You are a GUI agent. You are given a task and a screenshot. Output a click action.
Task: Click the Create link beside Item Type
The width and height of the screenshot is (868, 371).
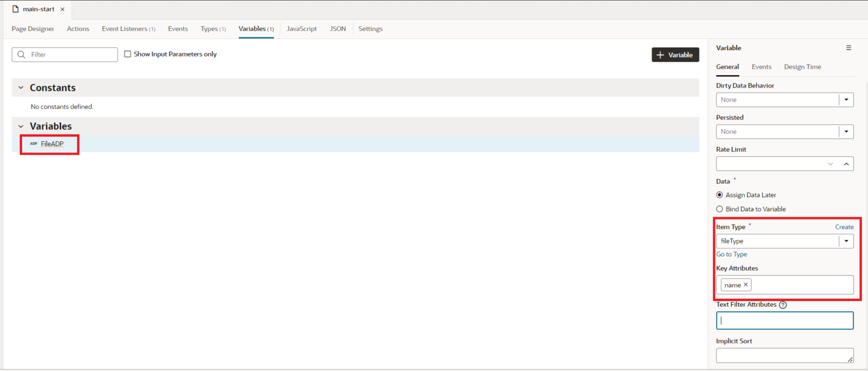844,226
